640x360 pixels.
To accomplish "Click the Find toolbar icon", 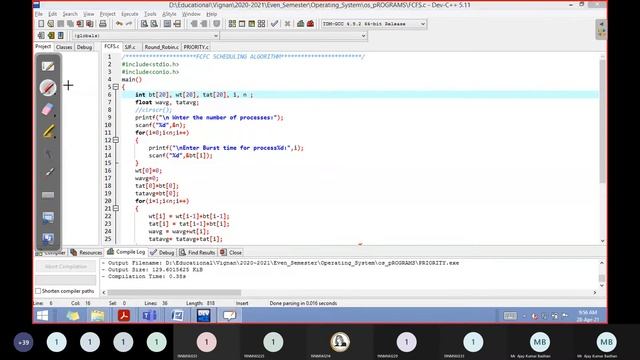I will 144,24.
